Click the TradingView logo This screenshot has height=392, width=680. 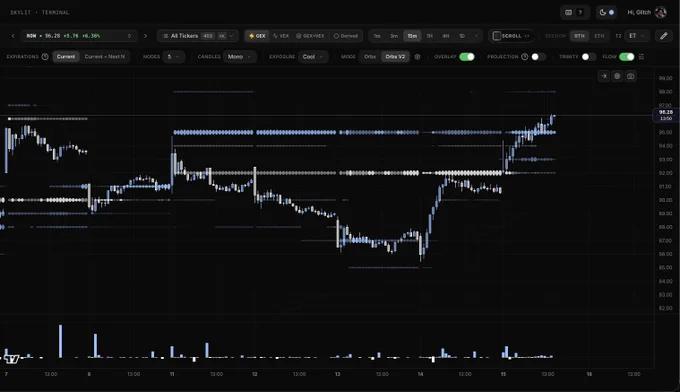point(12,359)
